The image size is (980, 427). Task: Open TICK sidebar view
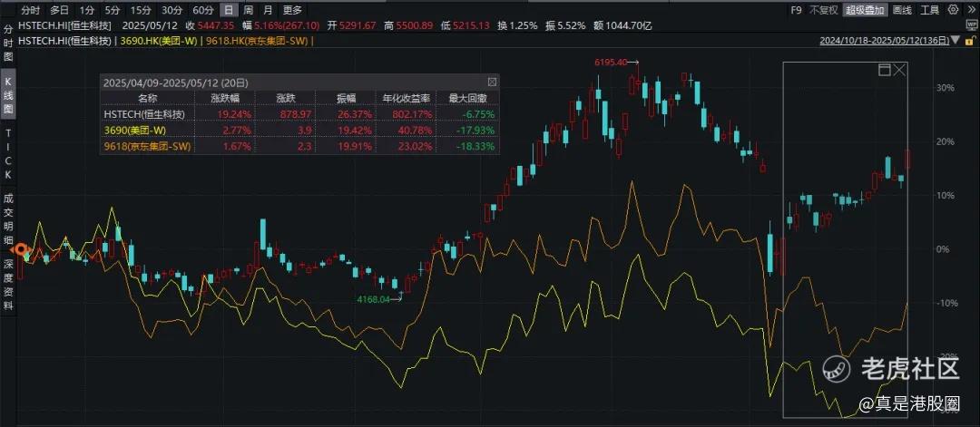(8, 153)
